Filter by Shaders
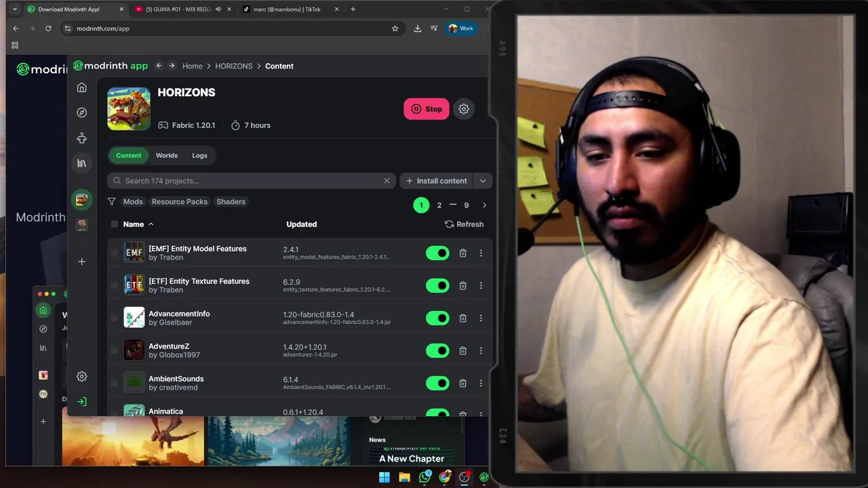Image resolution: width=868 pixels, height=488 pixels. (231, 201)
